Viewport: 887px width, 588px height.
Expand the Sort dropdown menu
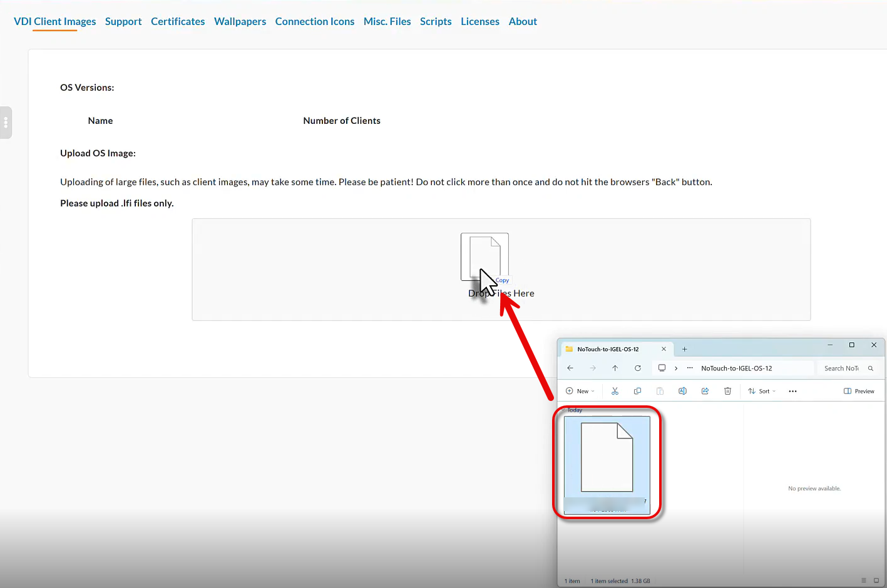pyautogui.click(x=762, y=391)
